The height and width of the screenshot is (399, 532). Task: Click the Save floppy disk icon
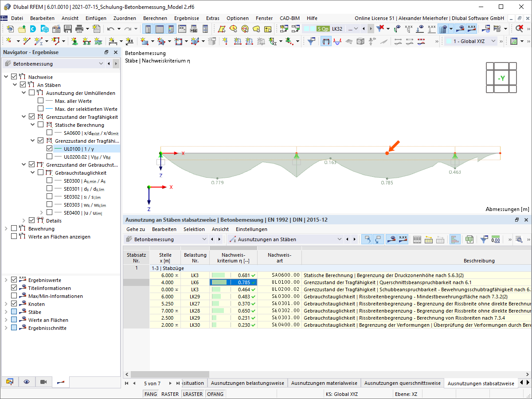coord(68,29)
